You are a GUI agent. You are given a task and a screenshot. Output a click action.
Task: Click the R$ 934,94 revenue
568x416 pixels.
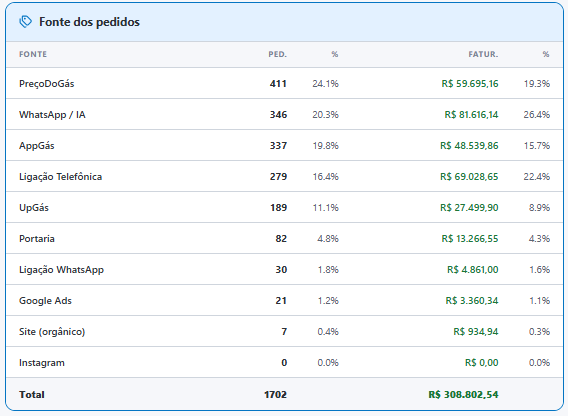click(x=476, y=332)
